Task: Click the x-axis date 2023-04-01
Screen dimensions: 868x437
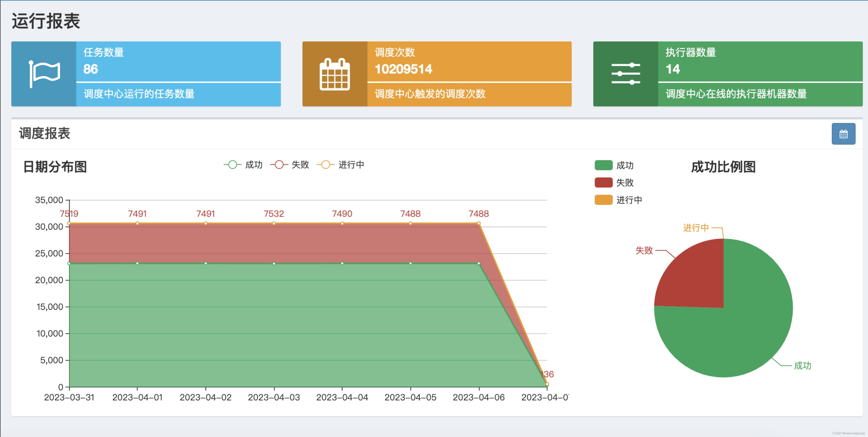Action: (x=137, y=397)
